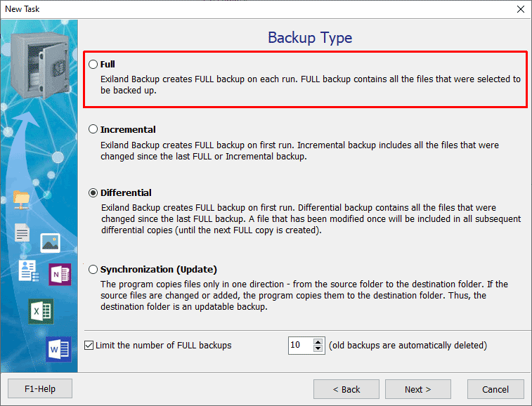Increase the full backups count with up arrow
Viewport: 532px width, 406px height.
click(318, 342)
